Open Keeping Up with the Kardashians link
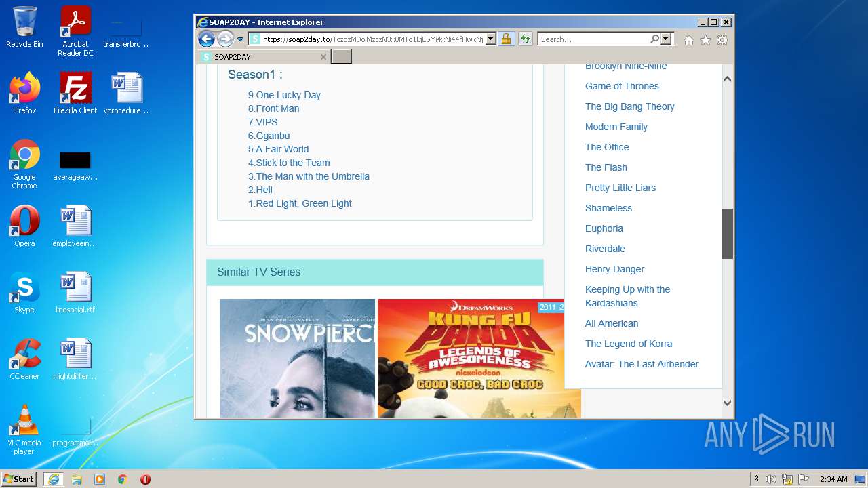This screenshot has height=488, width=868. pyautogui.click(x=627, y=296)
